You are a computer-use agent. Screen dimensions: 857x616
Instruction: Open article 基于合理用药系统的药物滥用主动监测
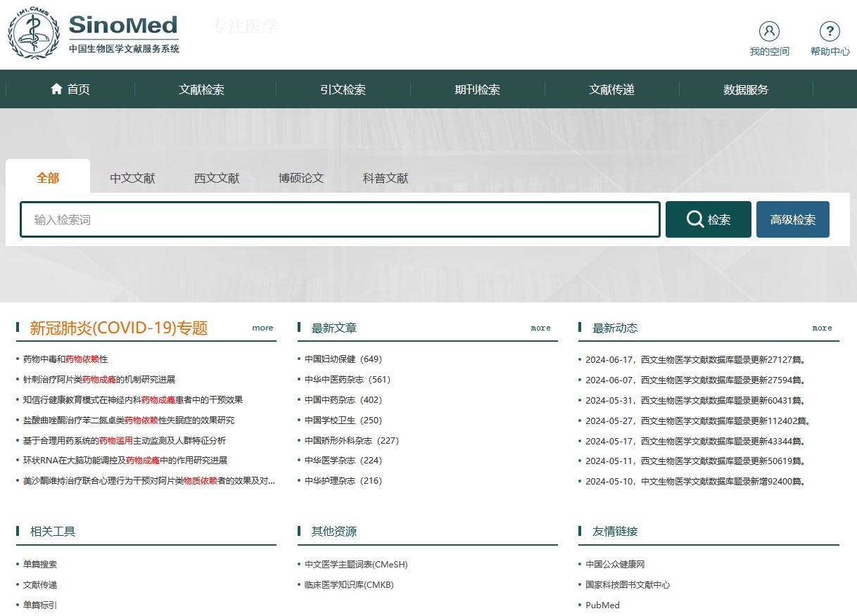coord(125,440)
